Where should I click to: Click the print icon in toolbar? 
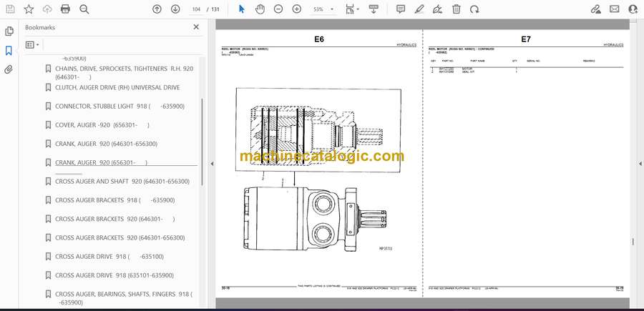pos(65,9)
